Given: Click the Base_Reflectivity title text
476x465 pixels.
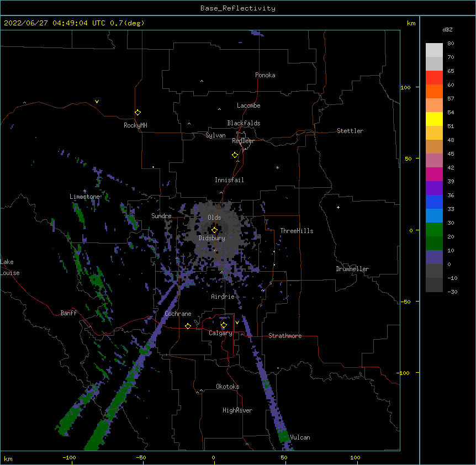Looking at the screenshot, I should click(x=238, y=8).
